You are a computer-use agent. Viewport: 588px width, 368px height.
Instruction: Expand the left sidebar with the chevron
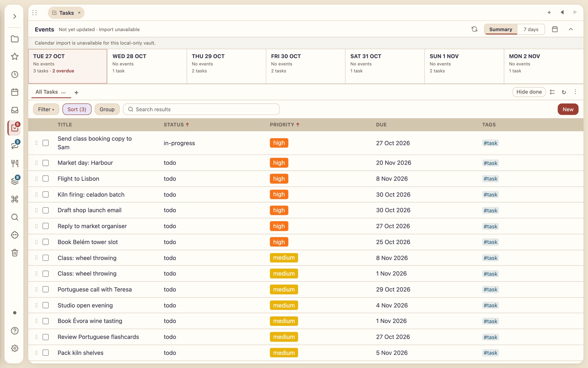tap(15, 16)
